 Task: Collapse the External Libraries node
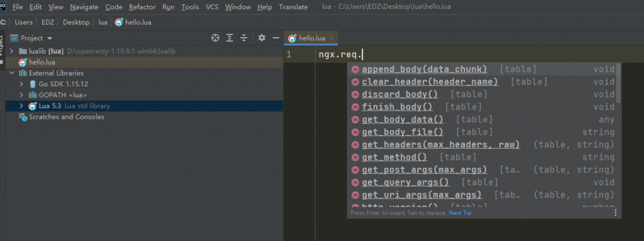click(x=11, y=73)
